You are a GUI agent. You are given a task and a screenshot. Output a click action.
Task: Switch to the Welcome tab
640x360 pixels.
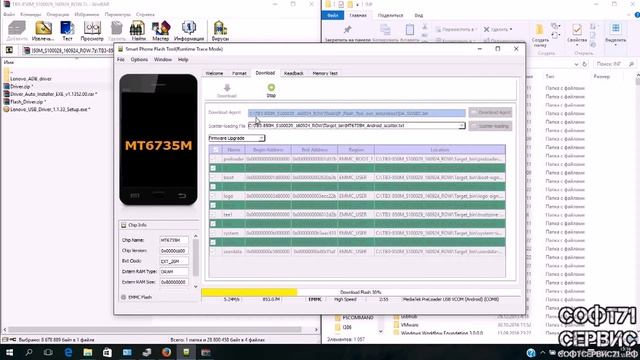pos(214,73)
